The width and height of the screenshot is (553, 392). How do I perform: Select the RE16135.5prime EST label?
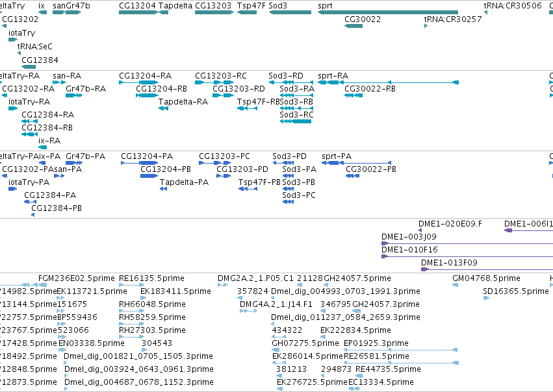coord(151,278)
